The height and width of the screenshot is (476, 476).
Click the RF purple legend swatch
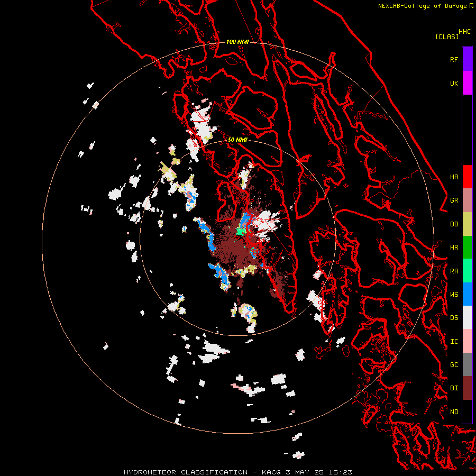click(x=467, y=59)
